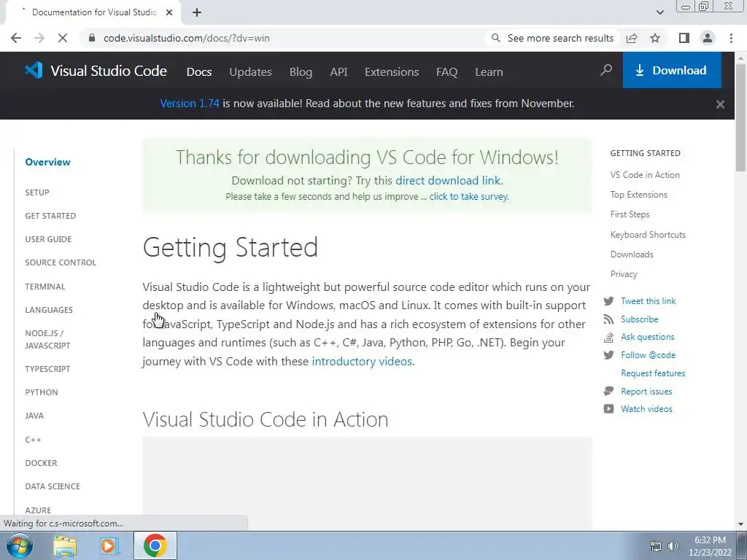Click the share page icon in address bar
The height and width of the screenshot is (560, 747).
click(632, 38)
